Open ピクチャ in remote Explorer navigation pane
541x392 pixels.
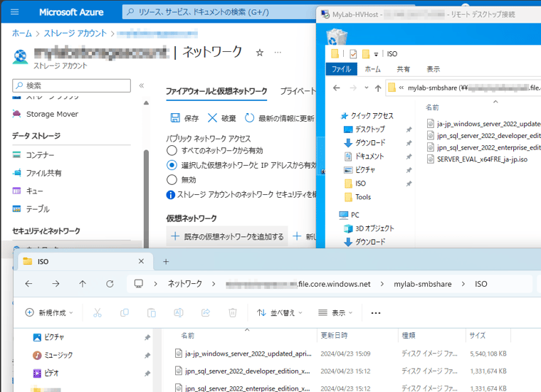click(x=360, y=169)
